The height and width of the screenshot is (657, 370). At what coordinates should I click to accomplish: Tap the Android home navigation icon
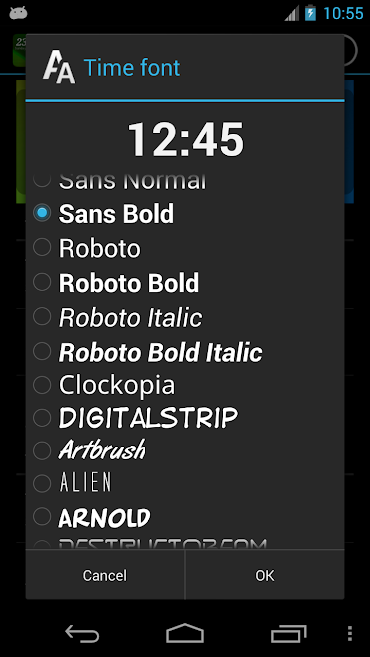185,633
